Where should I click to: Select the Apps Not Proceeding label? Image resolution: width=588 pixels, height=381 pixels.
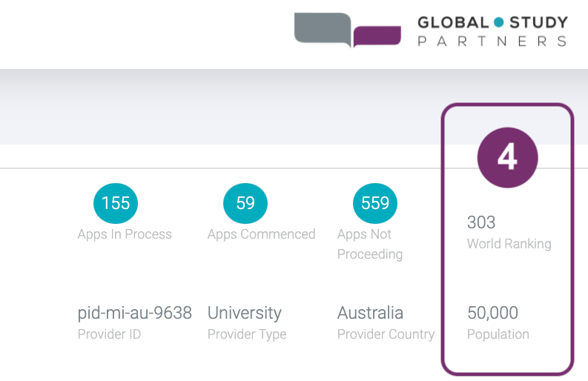pos(370,244)
